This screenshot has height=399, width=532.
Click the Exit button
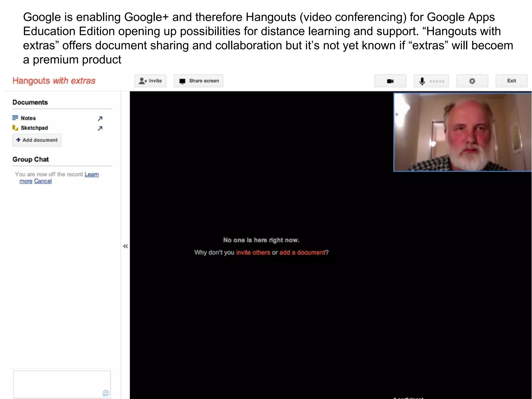pyautogui.click(x=511, y=81)
